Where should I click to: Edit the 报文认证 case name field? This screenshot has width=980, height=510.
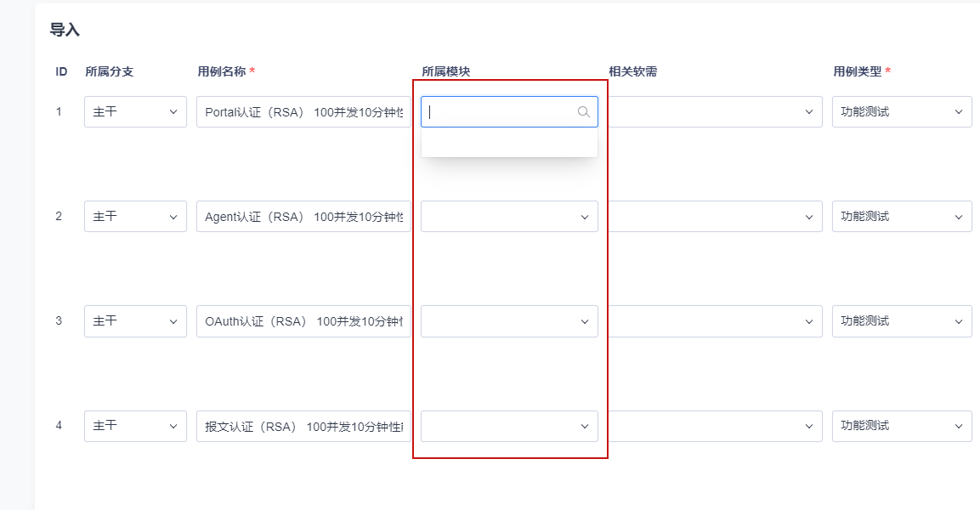[303, 426]
